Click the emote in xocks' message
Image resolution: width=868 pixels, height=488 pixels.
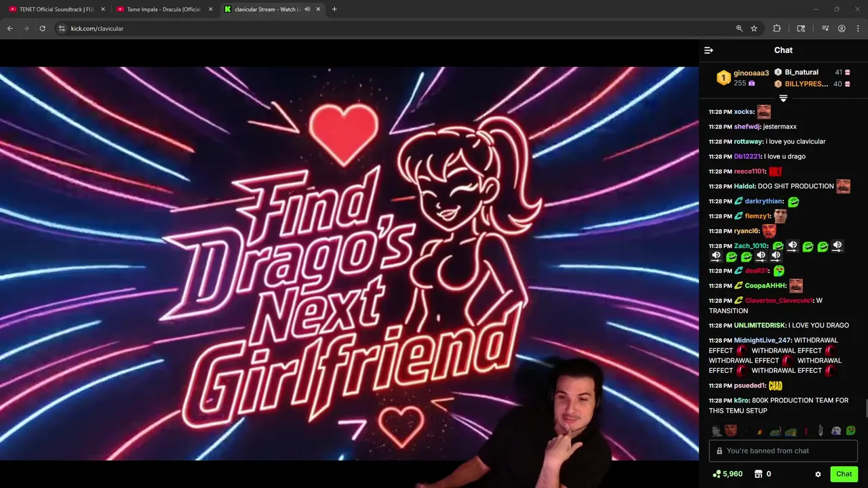pyautogui.click(x=764, y=112)
